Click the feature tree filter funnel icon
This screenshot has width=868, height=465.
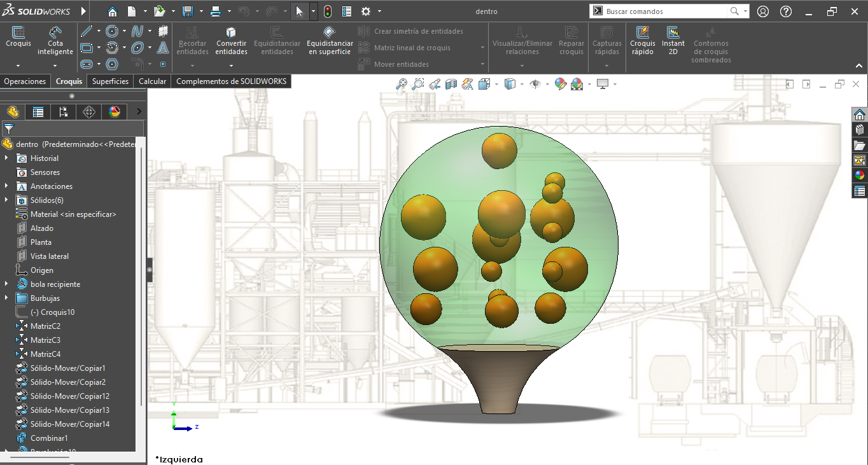coord(9,128)
